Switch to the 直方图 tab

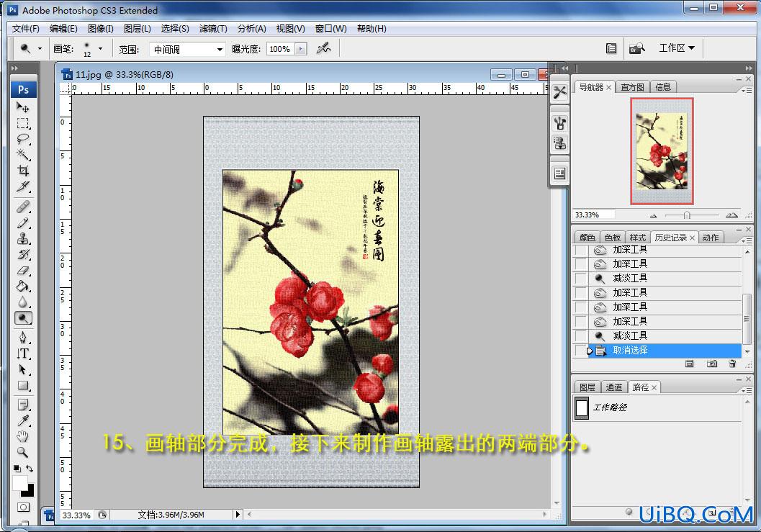[x=632, y=87]
